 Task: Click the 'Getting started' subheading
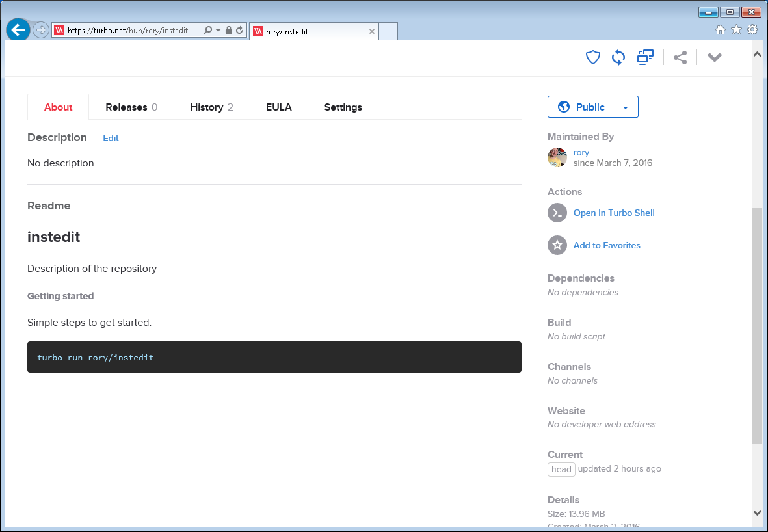(x=60, y=296)
